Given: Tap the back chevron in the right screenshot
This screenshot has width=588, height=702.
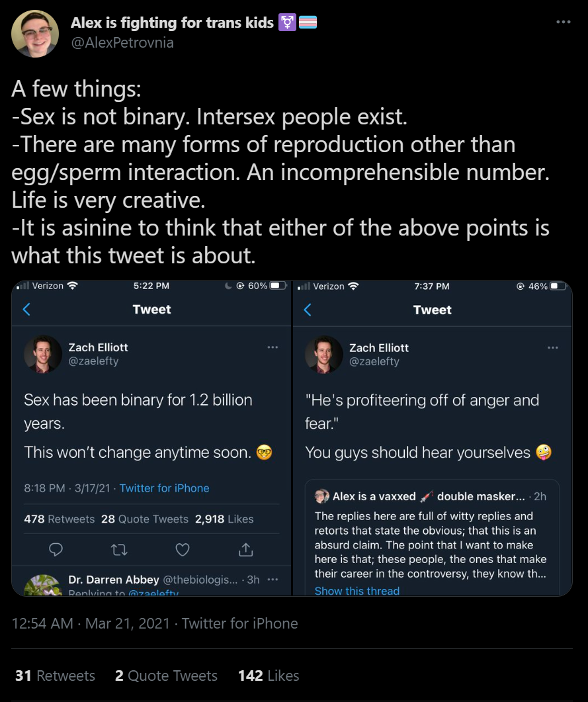Looking at the screenshot, I should 308,310.
